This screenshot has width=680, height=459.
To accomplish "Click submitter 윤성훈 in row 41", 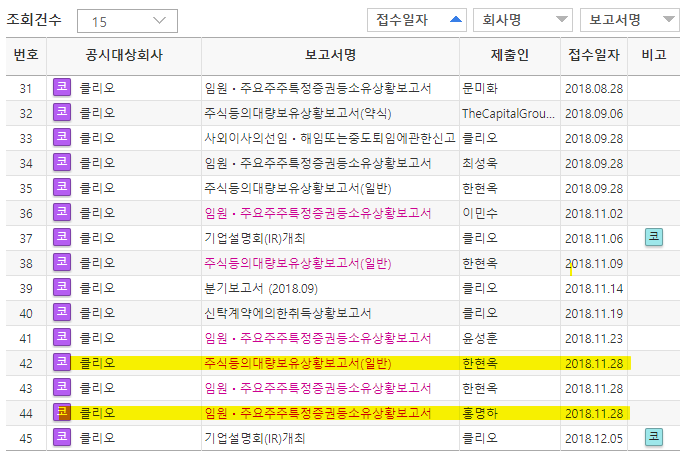I will [480, 338].
